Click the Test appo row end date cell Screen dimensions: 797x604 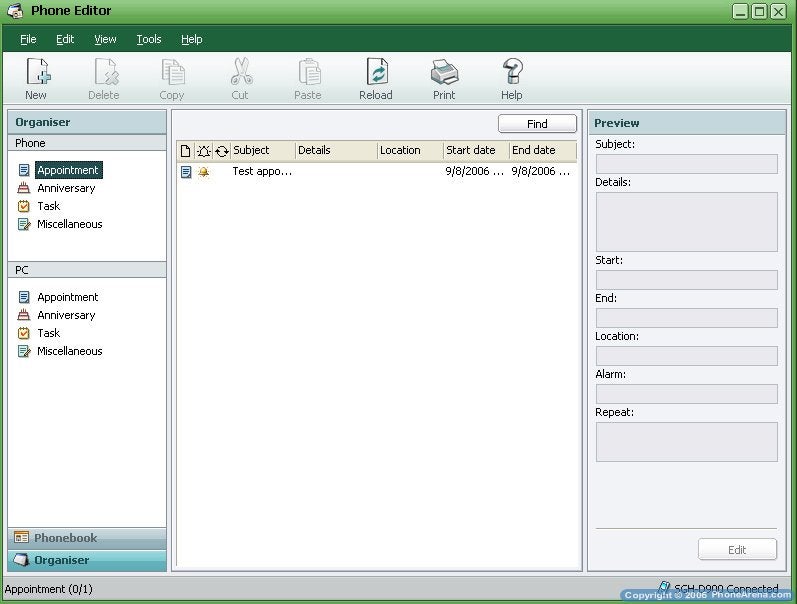coord(541,171)
